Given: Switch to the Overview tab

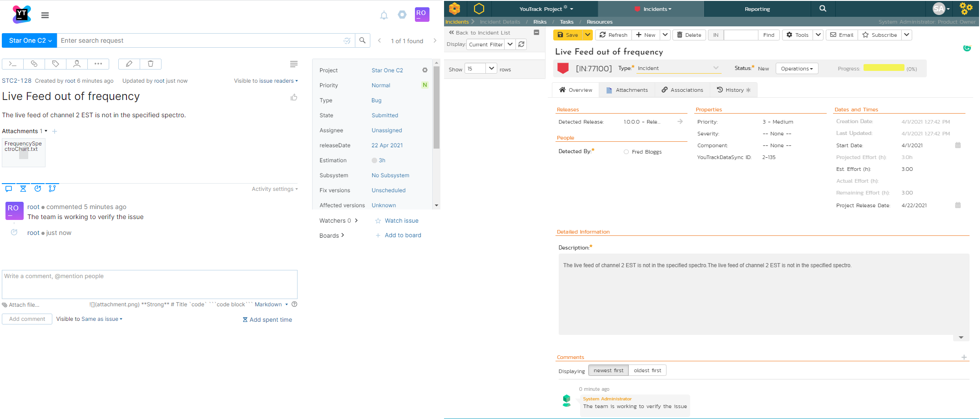Looking at the screenshot, I should click(x=576, y=90).
